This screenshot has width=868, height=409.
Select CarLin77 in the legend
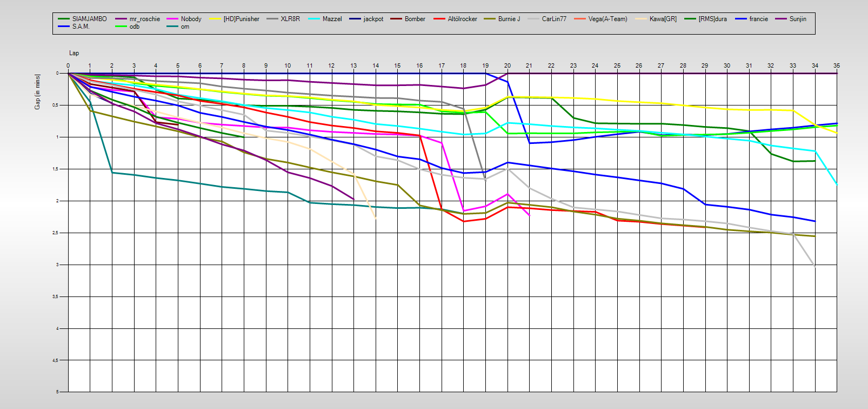point(554,19)
